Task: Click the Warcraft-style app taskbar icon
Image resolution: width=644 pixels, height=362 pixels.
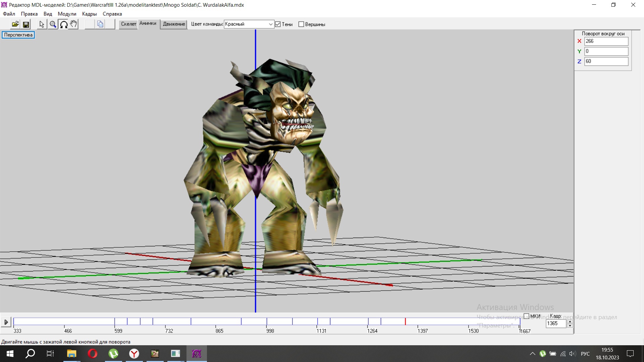Action: tap(155, 354)
